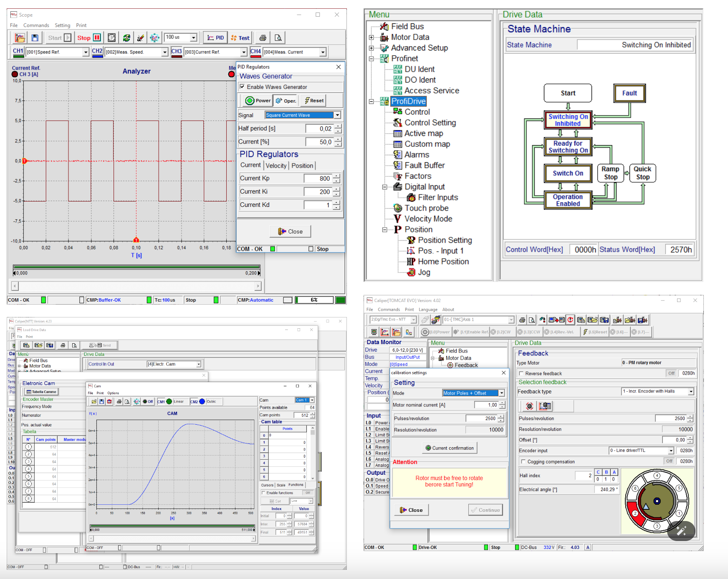The width and height of the screenshot is (728, 579).
Task: Click the Off indicator button in Cam toolbar
Action: (x=148, y=401)
